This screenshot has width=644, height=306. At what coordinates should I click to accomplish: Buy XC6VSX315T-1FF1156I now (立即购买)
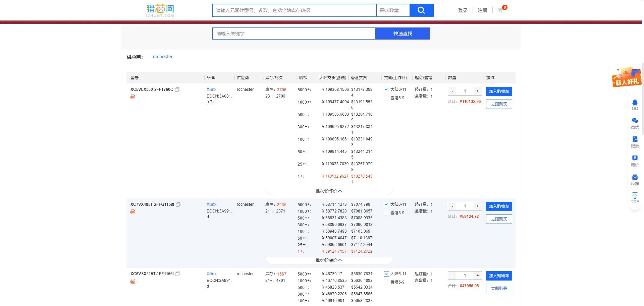coord(499,289)
